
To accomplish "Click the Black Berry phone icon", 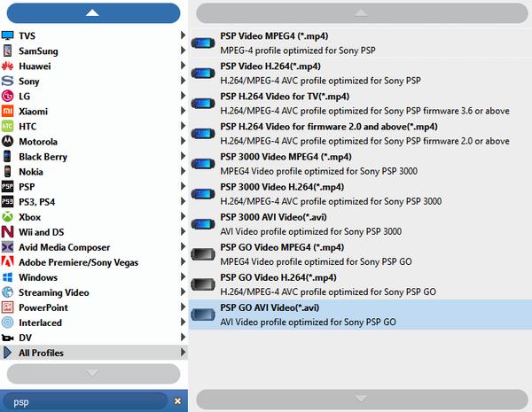I will tap(7, 156).
